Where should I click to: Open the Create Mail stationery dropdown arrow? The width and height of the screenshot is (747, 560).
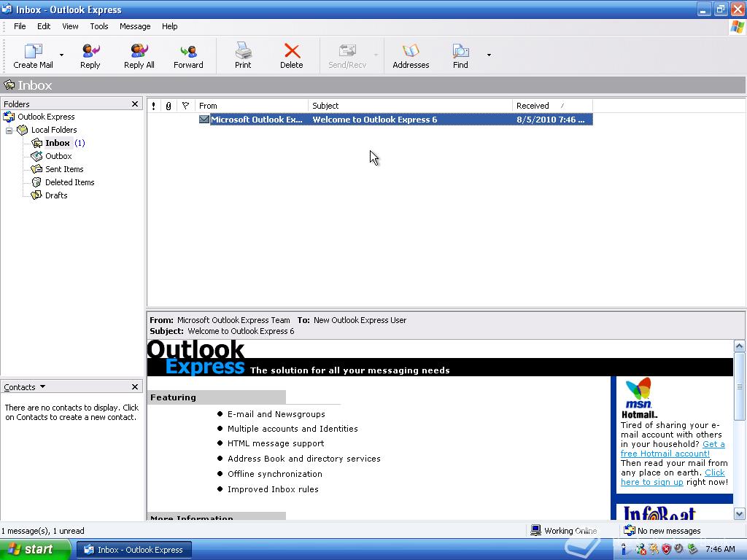coord(61,55)
